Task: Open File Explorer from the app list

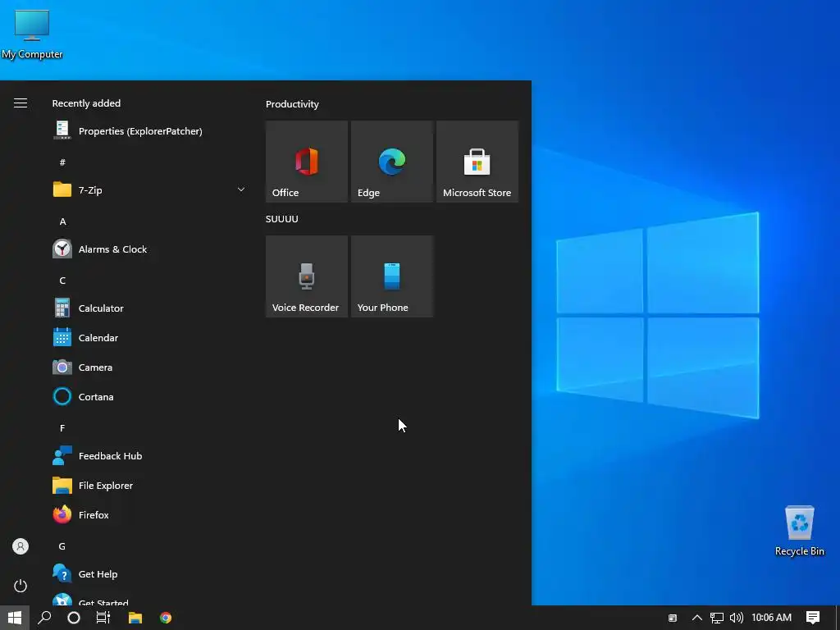Action: tap(149, 486)
